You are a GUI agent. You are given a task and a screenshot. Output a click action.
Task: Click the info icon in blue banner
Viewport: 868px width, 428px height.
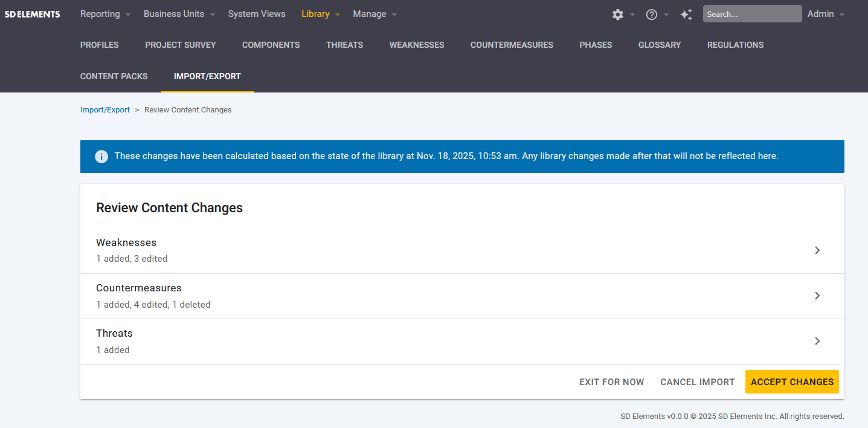click(101, 157)
